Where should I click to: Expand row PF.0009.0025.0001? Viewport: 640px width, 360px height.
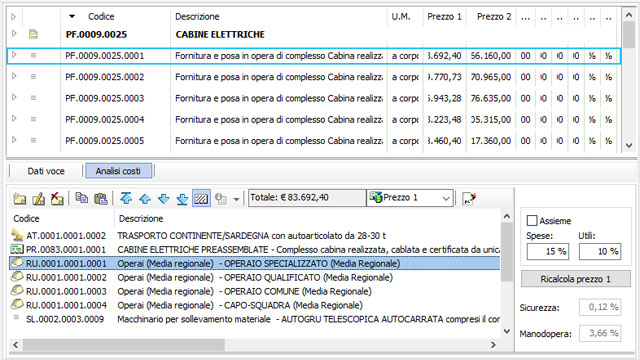(14, 55)
